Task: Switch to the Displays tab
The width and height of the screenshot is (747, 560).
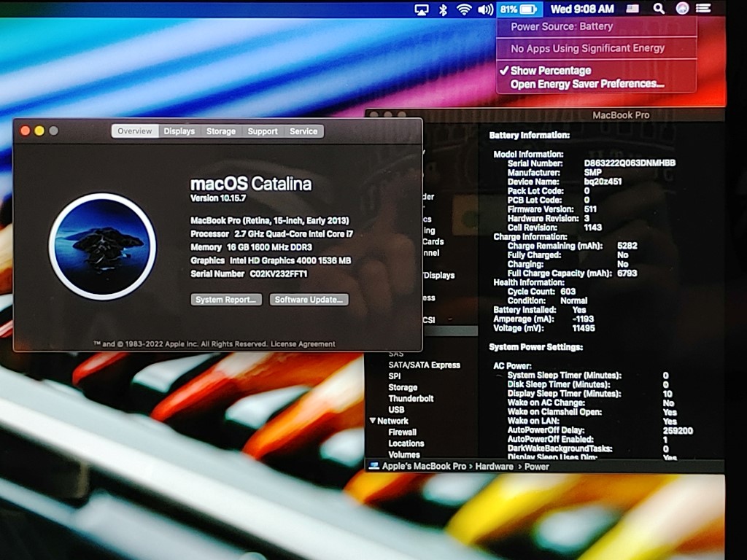Action: (x=179, y=131)
